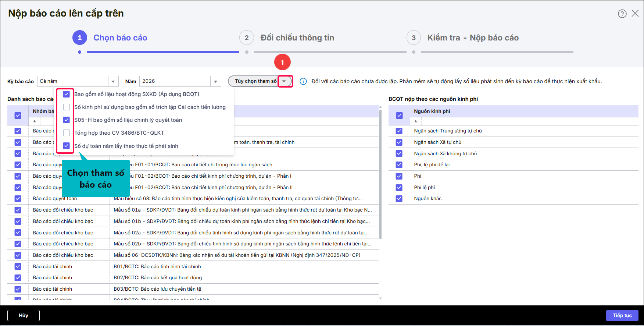Toggle the select-all checkbox in report list header
Image resolution: width=644 pixels, height=326 pixels.
click(x=18, y=116)
